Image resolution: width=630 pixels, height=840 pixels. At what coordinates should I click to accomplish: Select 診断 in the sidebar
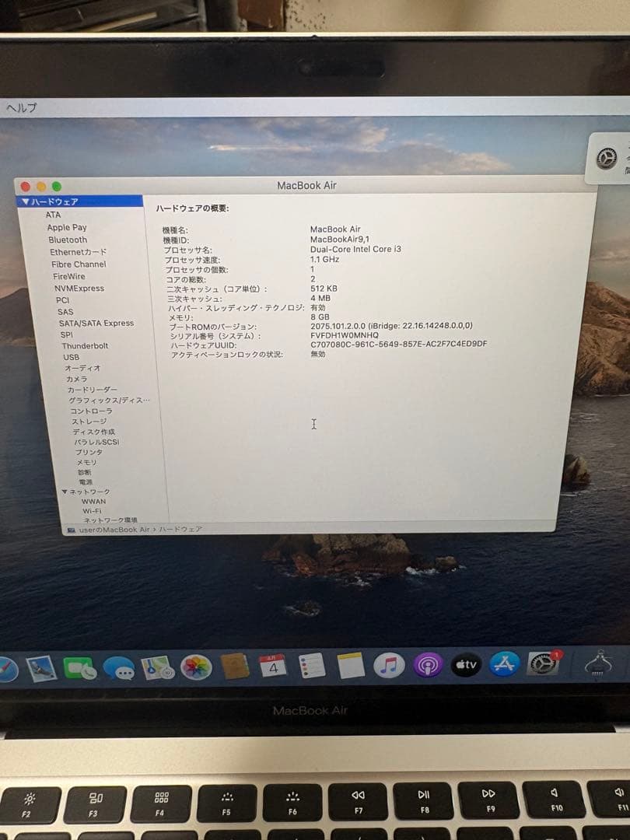85,473
